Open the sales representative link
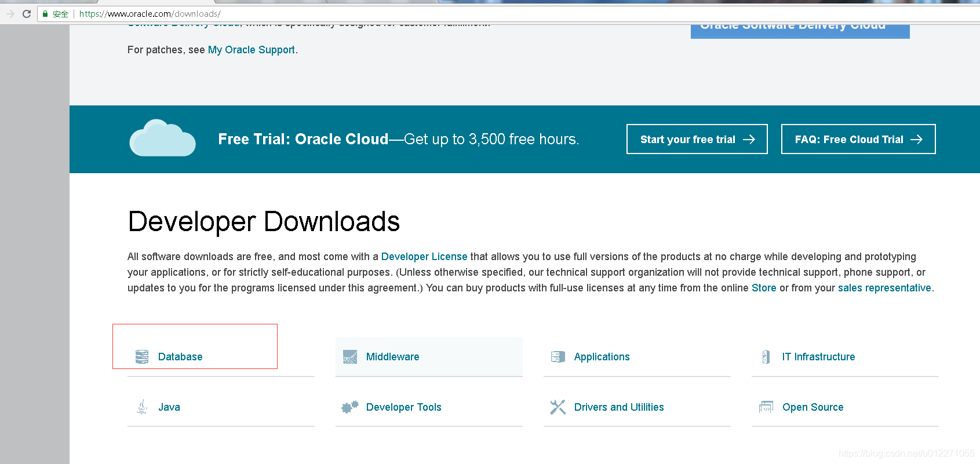The height and width of the screenshot is (464, 980). pyautogui.click(x=884, y=288)
